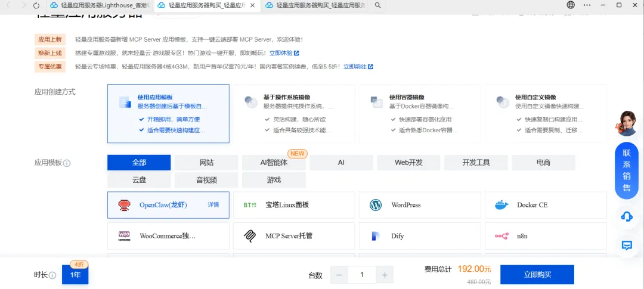Select the 开发工具 template category
This screenshot has width=644, height=289.
(x=476, y=163)
